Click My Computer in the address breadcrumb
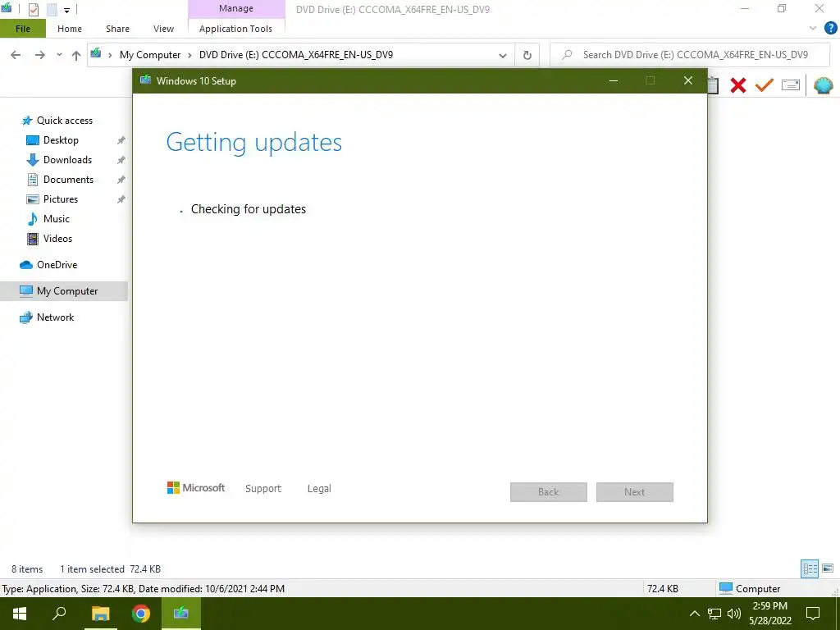 click(150, 55)
